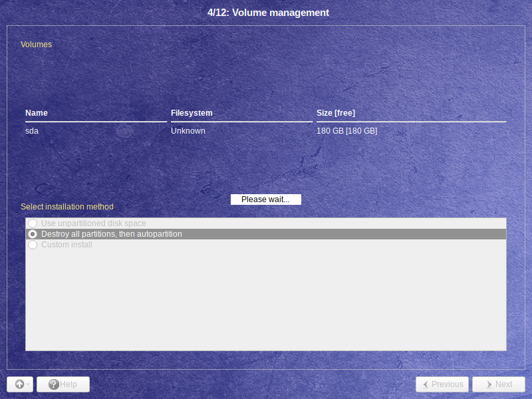Click the Volumes section label
The image size is (532, 399).
click(37, 45)
